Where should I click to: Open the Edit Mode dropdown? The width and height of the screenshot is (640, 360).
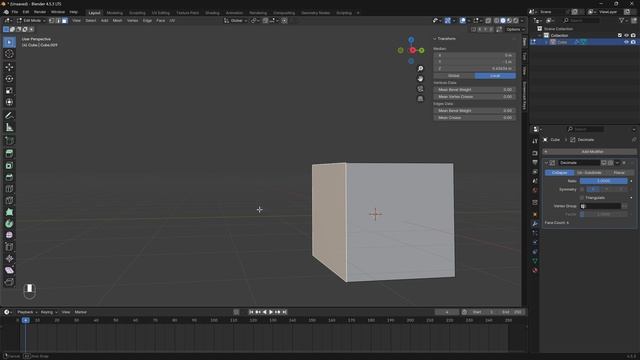click(x=31, y=20)
